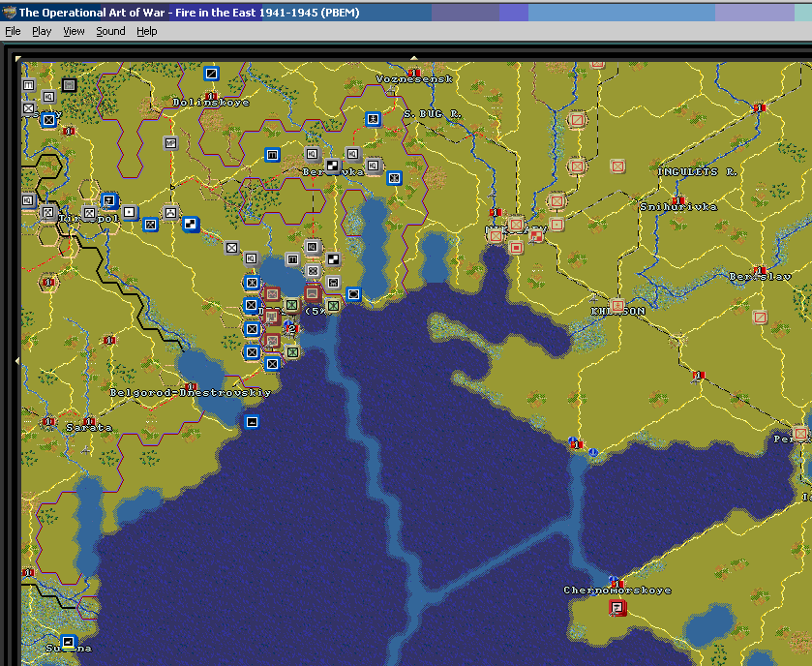Click the KHERSON city label
The width and height of the screenshot is (812, 666).
coord(617,312)
